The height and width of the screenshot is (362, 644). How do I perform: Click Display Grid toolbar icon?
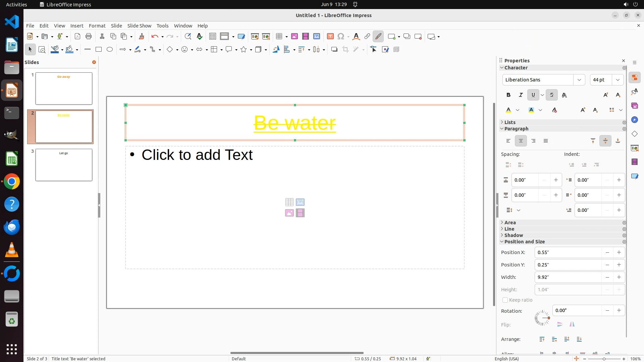[x=212, y=37]
